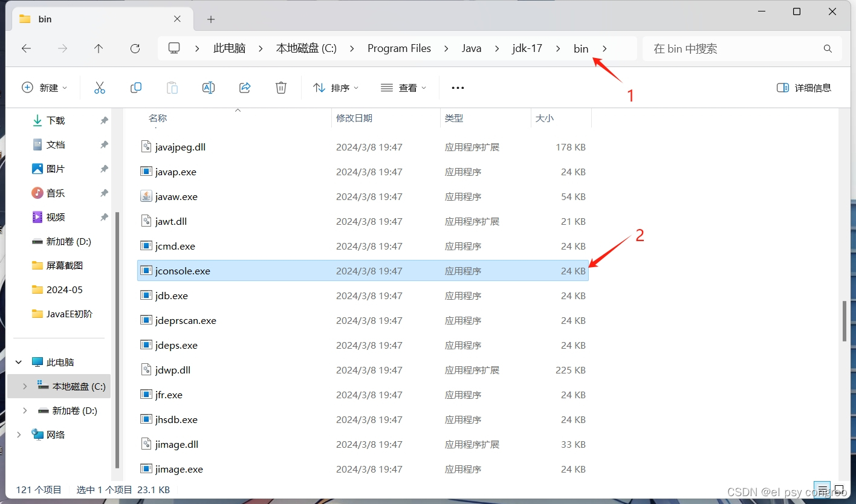Switch to details list view icon
Viewport: 856px width, 504px height.
823,489
